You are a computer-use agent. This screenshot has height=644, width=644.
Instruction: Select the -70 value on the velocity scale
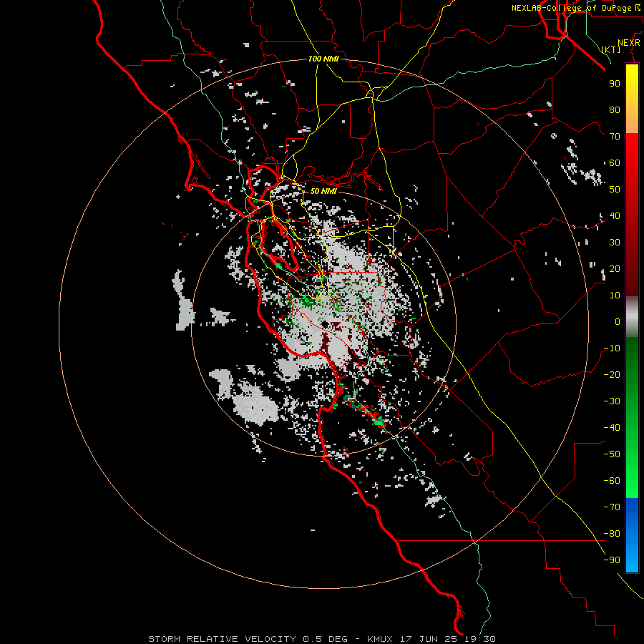point(612,507)
